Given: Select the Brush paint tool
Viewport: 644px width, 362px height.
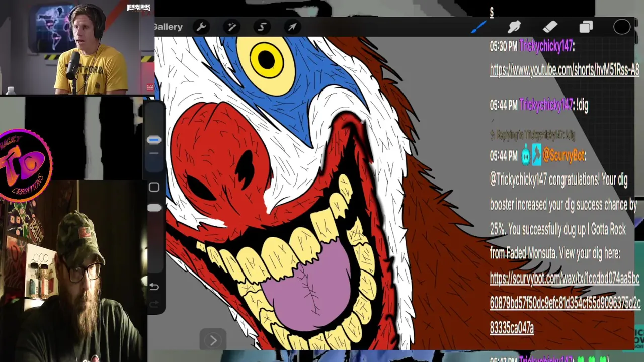Looking at the screenshot, I should pos(478,27).
